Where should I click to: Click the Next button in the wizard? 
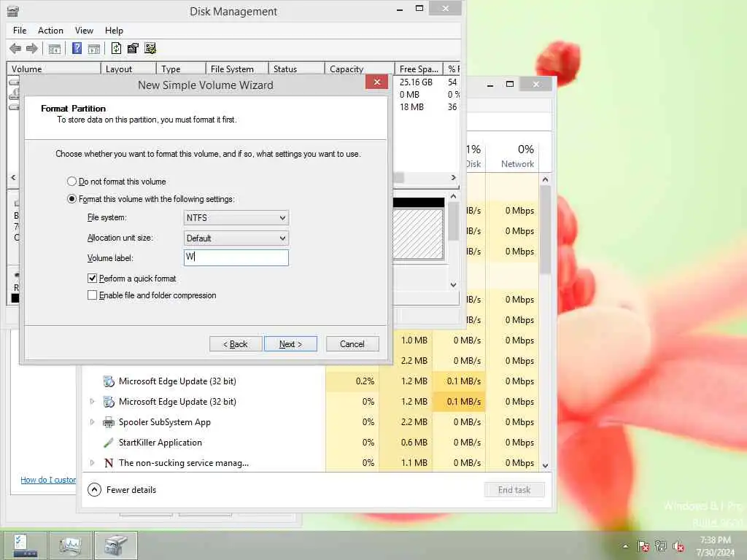[290, 344]
